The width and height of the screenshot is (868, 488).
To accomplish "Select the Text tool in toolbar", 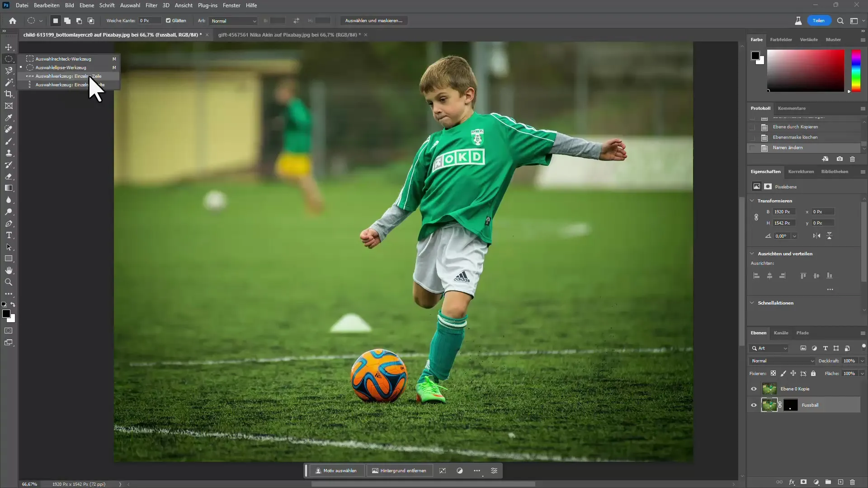I will [x=9, y=235].
